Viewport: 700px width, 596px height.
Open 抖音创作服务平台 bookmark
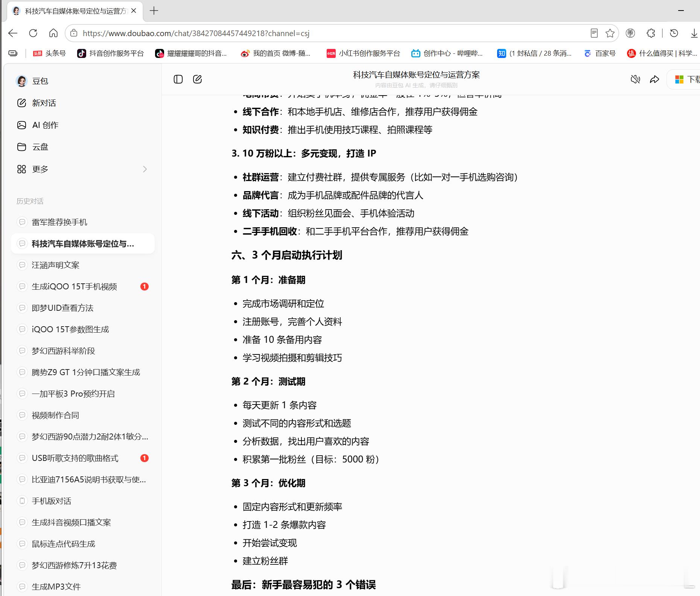[x=111, y=53]
